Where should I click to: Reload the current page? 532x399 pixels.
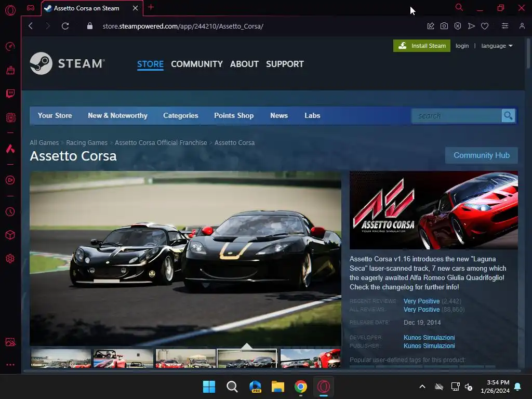point(65,26)
